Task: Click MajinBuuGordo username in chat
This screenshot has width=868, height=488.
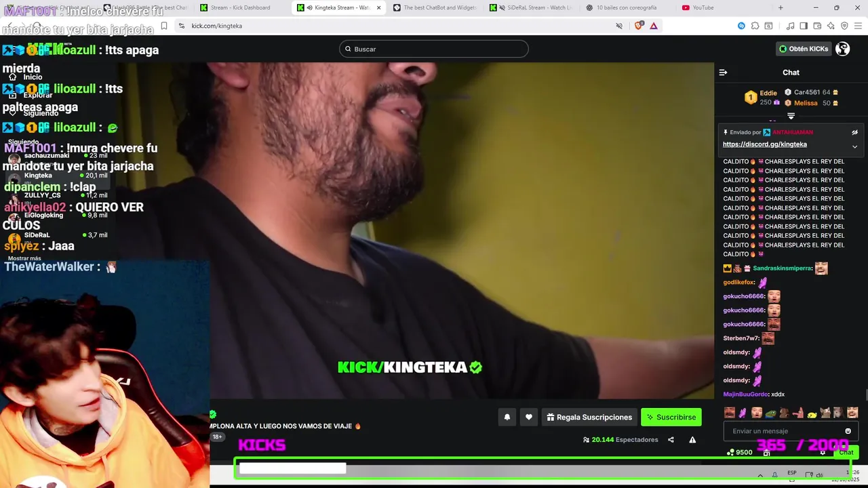Action: (x=745, y=394)
